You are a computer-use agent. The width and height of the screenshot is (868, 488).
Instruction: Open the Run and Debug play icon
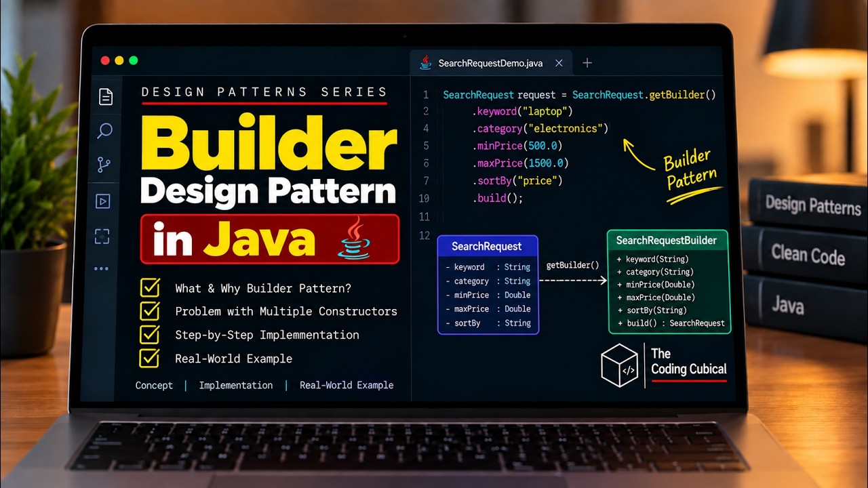click(102, 201)
